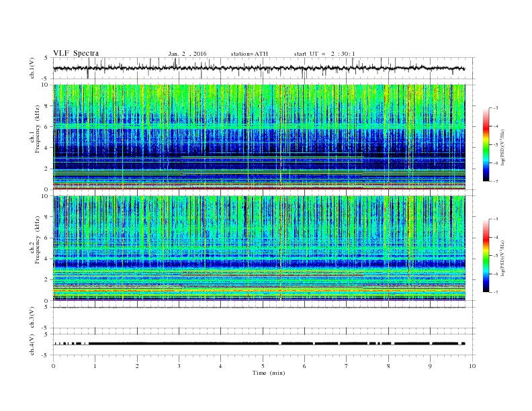Click the "5" tick on Time axis
Screen dimensions: 532x411
pos(263,366)
